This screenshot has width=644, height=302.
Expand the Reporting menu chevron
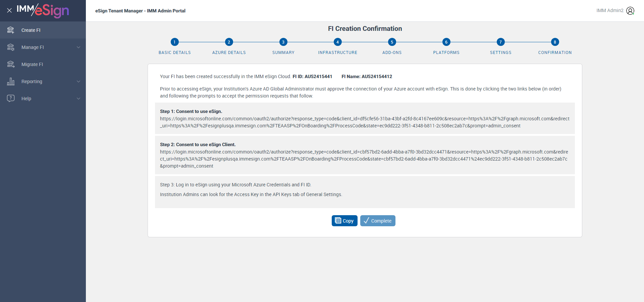[x=78, y=81]
